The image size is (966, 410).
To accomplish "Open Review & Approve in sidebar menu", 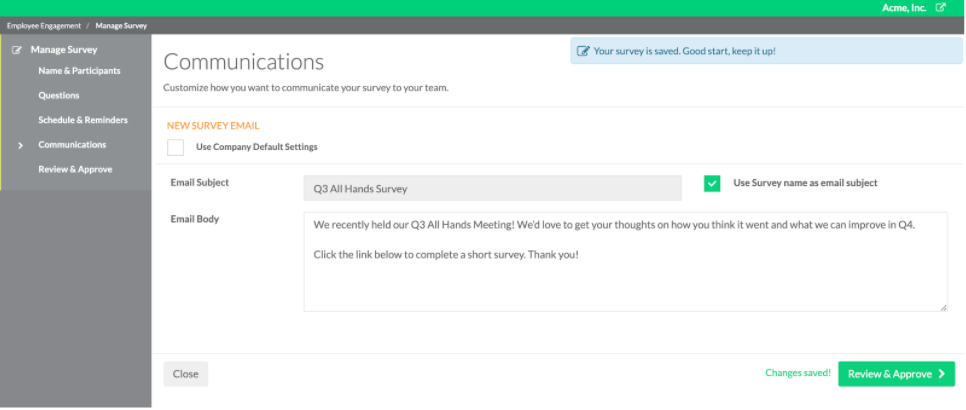I will 75,169.
